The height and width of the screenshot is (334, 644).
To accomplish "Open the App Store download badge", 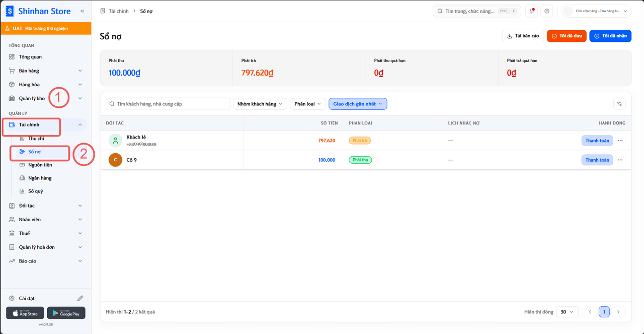I will 25,313.
